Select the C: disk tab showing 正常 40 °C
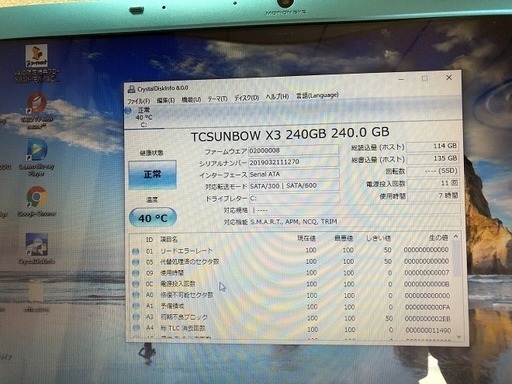Image resolution: width=512 pixels, height=384 pixels. (144, 117)
